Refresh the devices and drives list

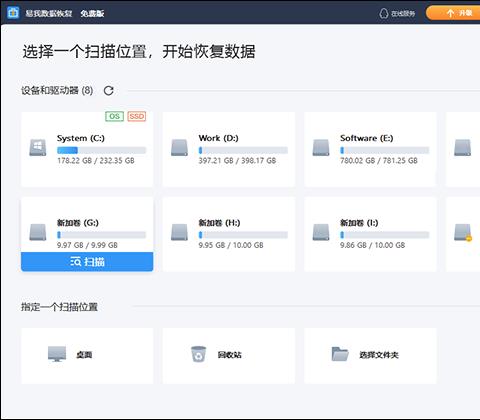pyautogui.click(x=109, y=91)
